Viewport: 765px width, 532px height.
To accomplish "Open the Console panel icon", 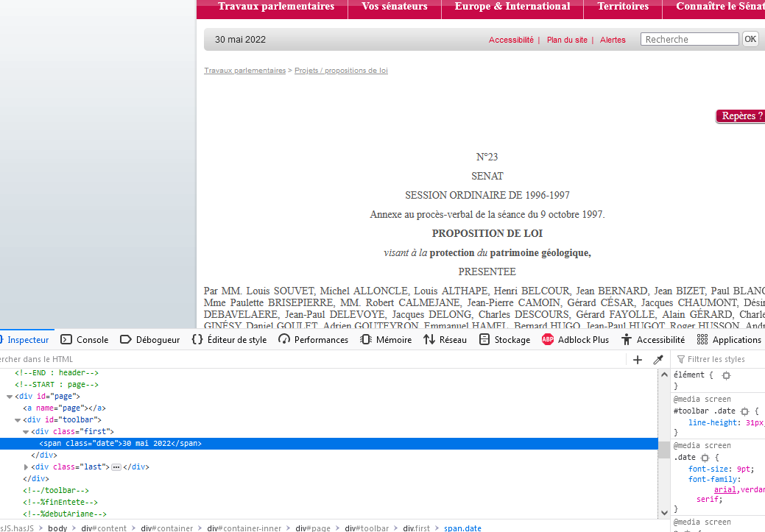I will click(x=66, y=340).
